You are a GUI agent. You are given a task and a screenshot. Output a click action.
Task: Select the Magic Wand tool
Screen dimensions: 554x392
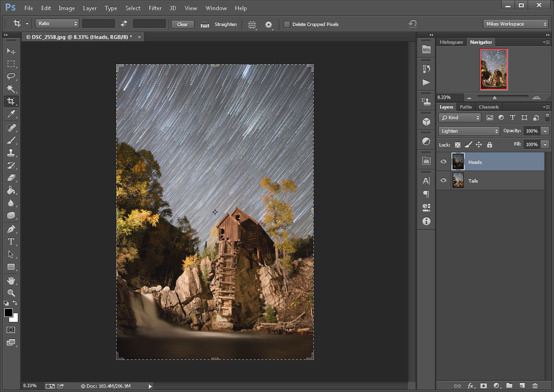(x=11, y=88)
